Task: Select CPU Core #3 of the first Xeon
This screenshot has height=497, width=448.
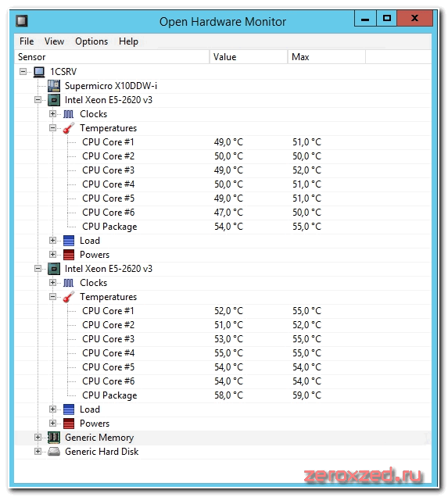Action: coord(109,170)
